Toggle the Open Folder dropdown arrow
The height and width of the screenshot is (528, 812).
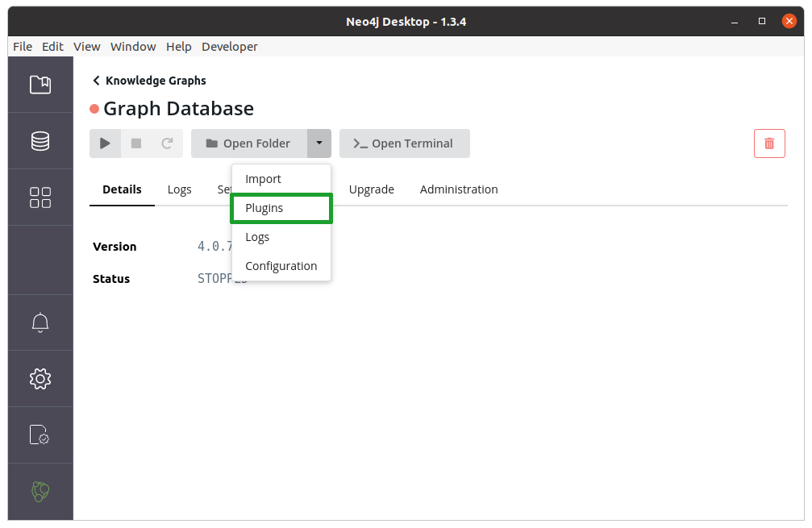[319, 143]
